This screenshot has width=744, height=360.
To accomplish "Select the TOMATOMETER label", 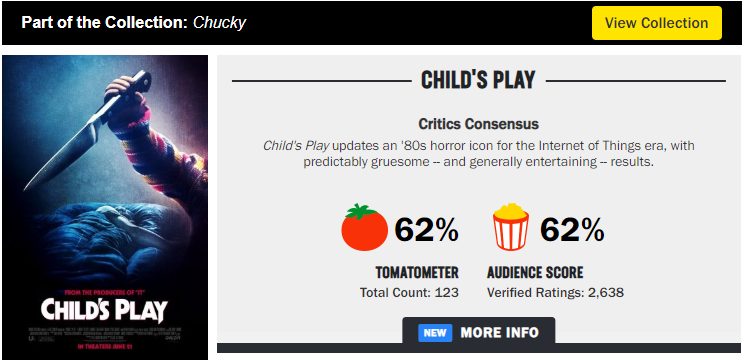I will pyautogui.click(x=417, y=273).
